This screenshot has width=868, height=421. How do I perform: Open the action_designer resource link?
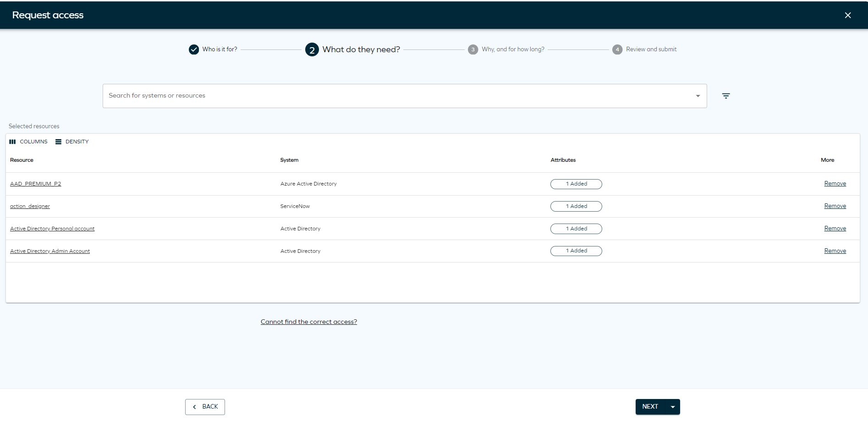[x=30, y=206]
